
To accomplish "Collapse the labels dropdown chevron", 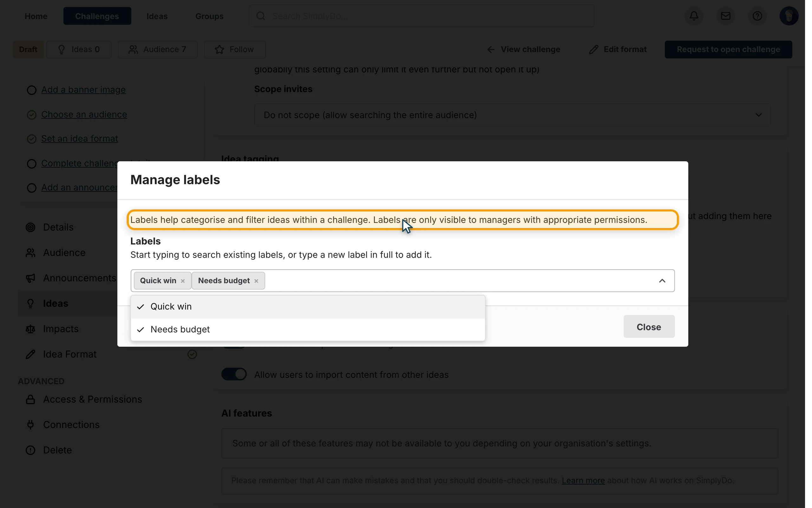I will pyautogui.click(x=662, y=281).
